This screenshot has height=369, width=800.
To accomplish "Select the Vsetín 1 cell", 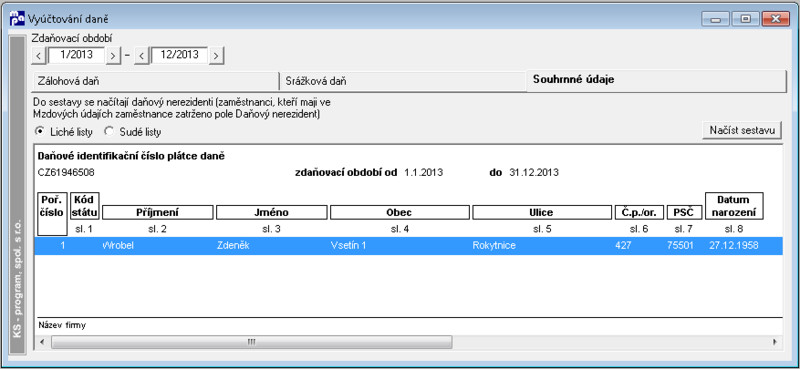I will 348,245.
